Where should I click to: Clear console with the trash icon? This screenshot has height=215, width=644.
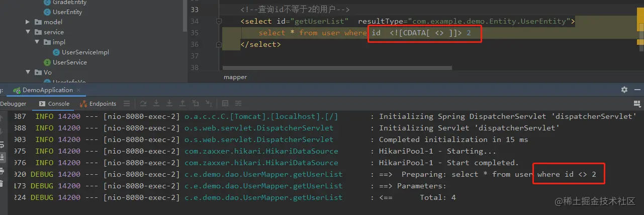tap(2, 184)
